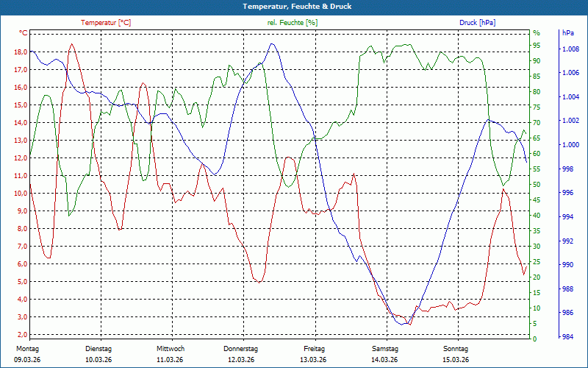Pick the 'Sonntag' day label

pos(456,348)
